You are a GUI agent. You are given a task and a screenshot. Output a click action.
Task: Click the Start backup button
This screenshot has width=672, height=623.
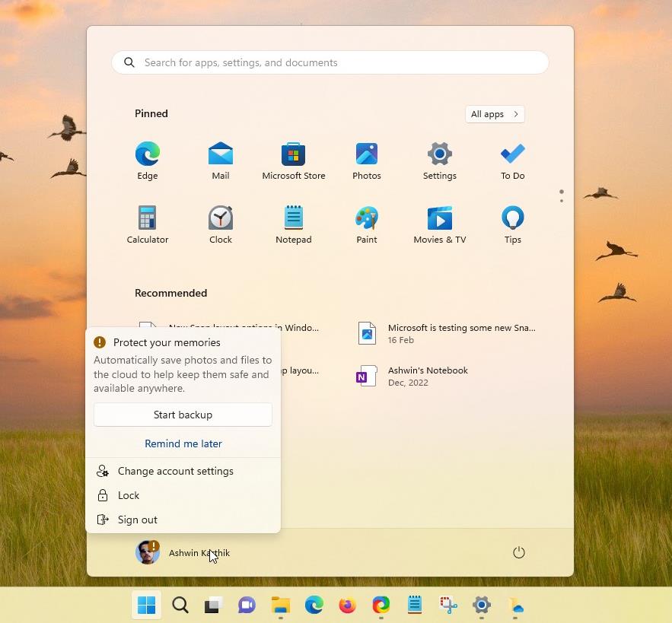(183, 415)
